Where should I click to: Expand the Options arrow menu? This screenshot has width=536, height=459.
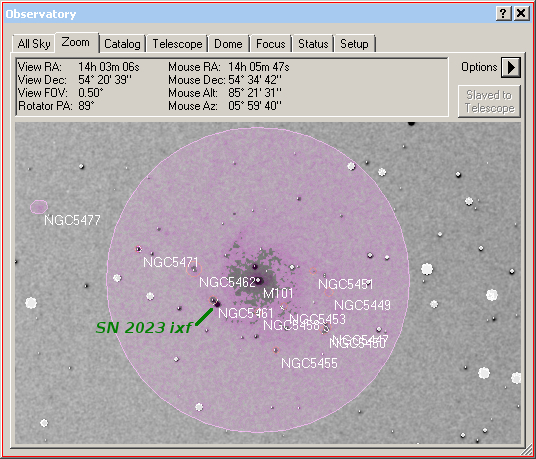511,67
